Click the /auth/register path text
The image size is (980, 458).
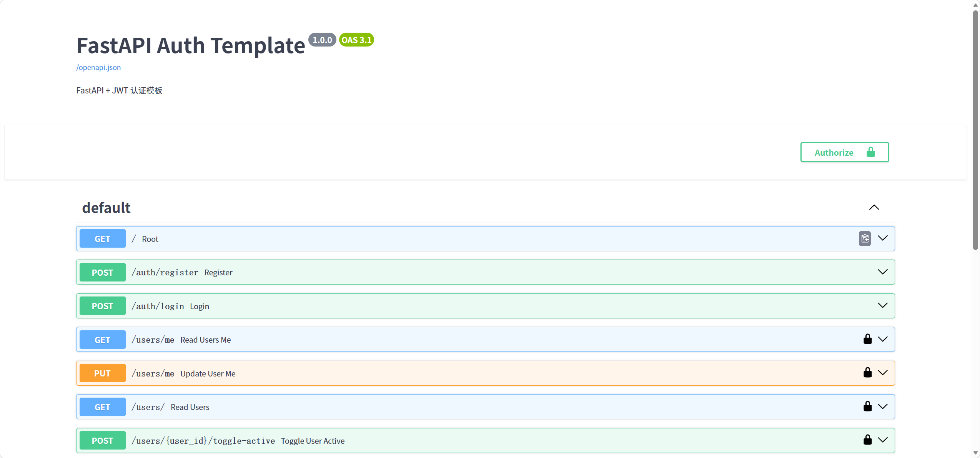click(165, 273)
